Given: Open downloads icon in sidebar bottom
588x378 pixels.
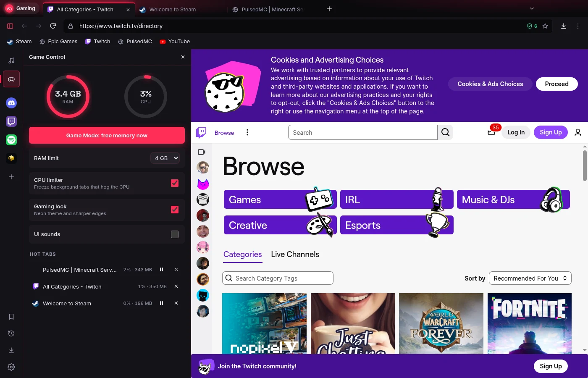Looking at the screenshot, I should point(11,350).
